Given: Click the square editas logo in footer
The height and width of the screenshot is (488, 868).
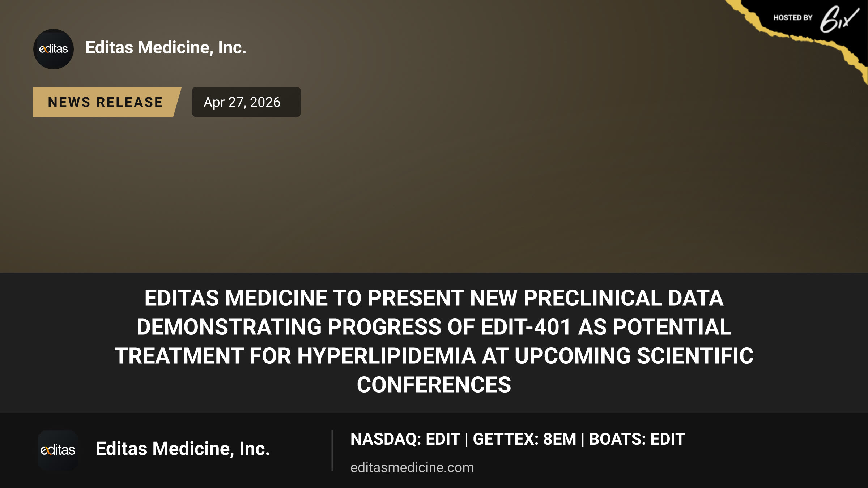Looking at the screenshot, I should 58,450.
